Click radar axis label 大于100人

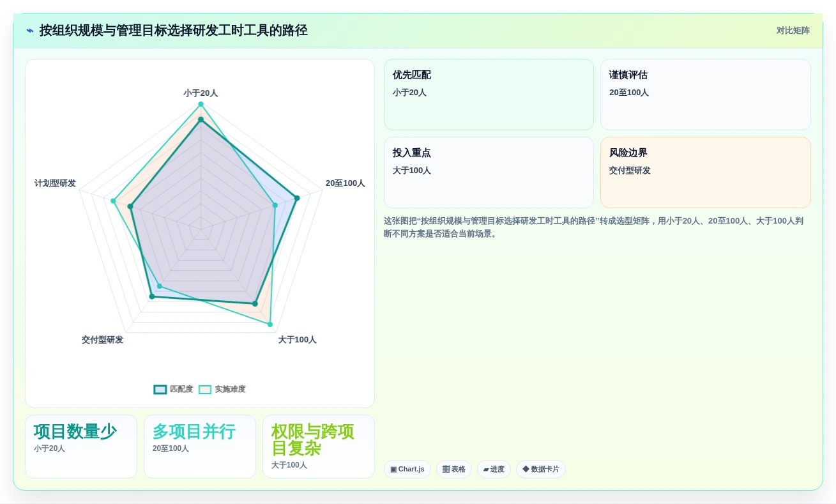coord(297,340)
